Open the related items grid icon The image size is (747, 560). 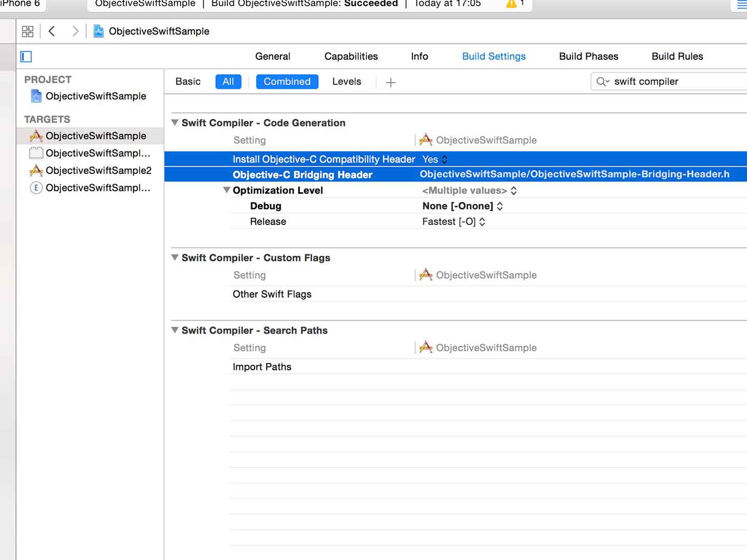28,31
